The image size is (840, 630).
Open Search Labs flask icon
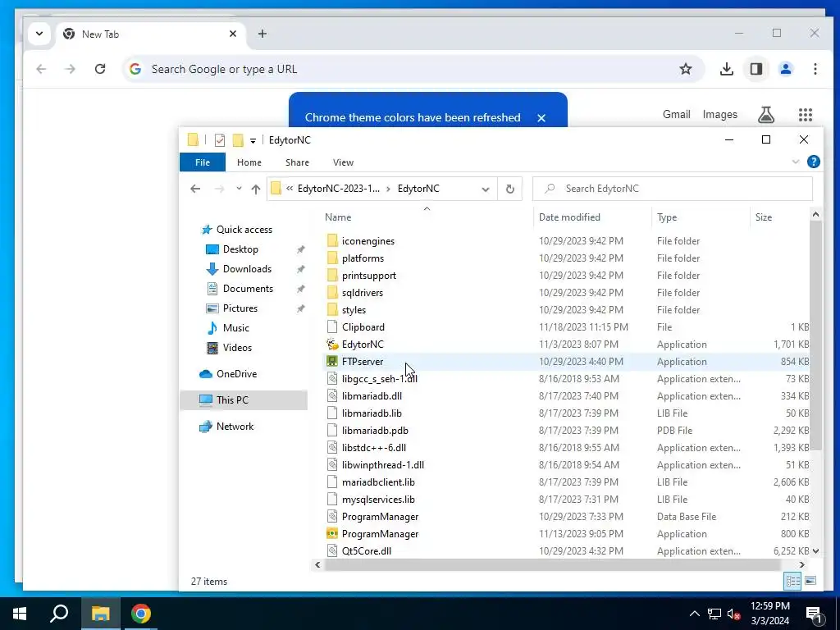pyautogui.click(x=766, y=115)
